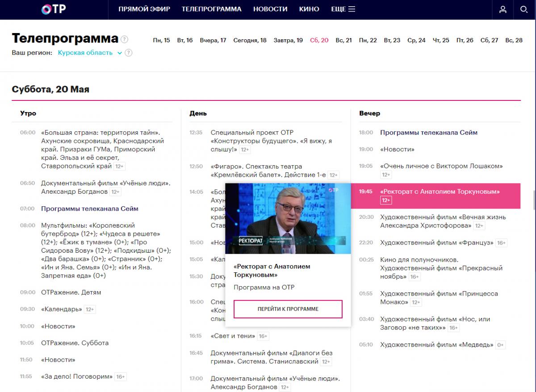
Task: Select date Сб, 27
Action: (489, 40)
